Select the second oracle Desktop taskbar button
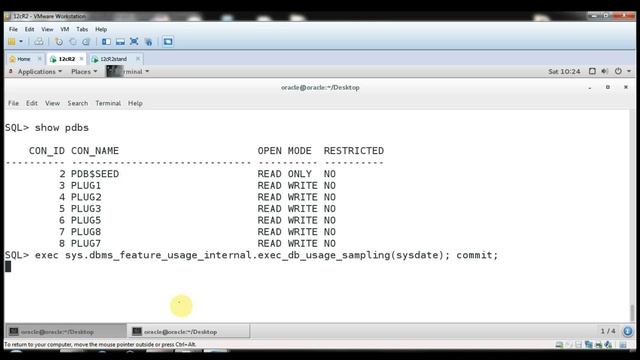The image size is (640, 360). click(189, 331)
